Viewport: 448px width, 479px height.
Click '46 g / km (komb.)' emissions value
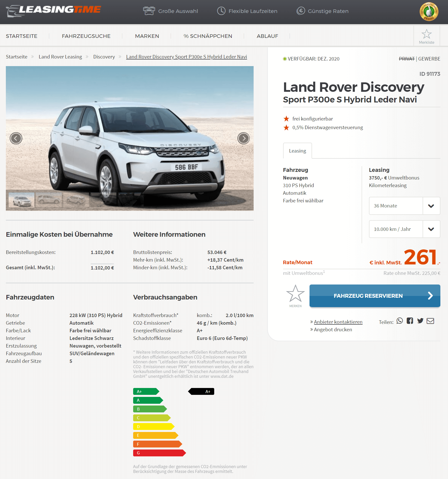point(217,323)
